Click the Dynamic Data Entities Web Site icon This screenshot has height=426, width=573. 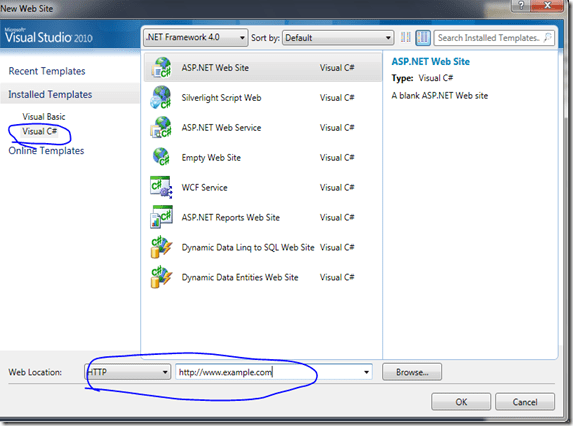click(161, 277)
